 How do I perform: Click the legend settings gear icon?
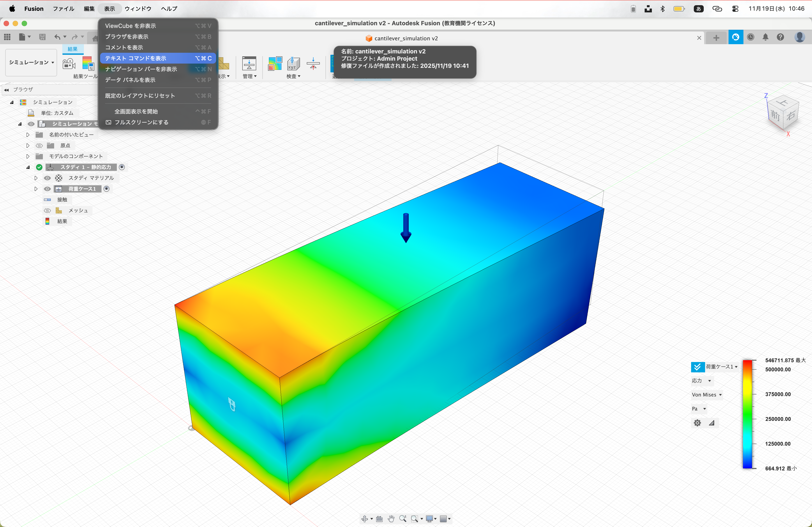697,423
